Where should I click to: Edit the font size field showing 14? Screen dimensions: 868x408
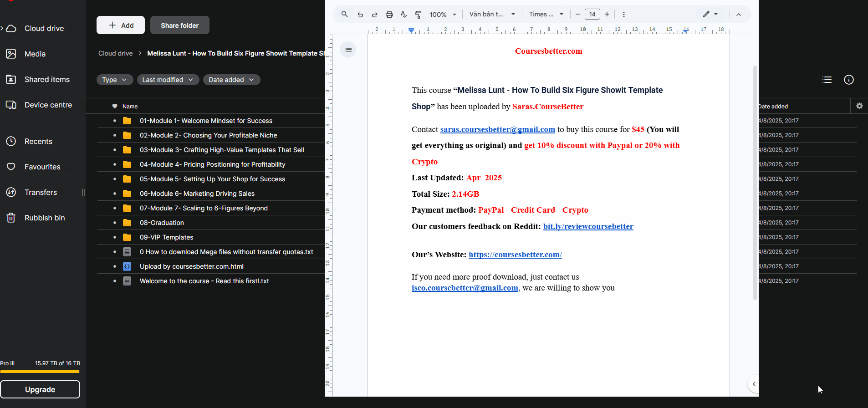(x=592, y=15)
